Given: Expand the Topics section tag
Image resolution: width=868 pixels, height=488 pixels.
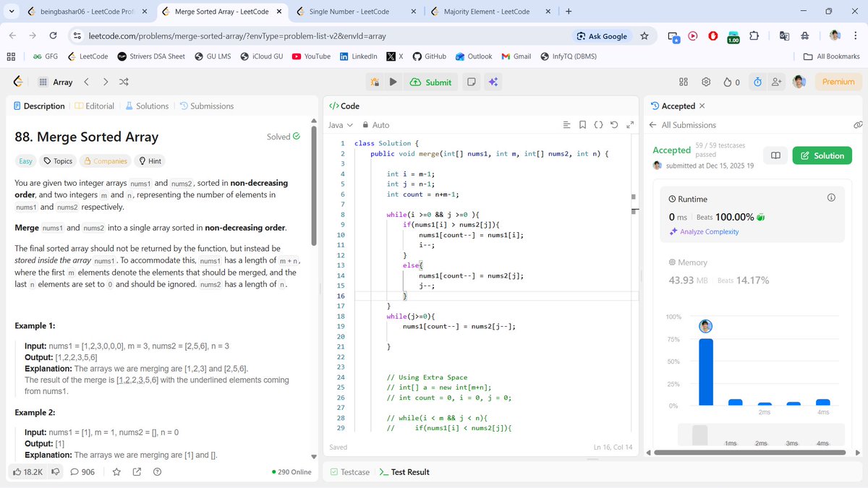Looking at the screenshot, I should click(x=58, y=161).
